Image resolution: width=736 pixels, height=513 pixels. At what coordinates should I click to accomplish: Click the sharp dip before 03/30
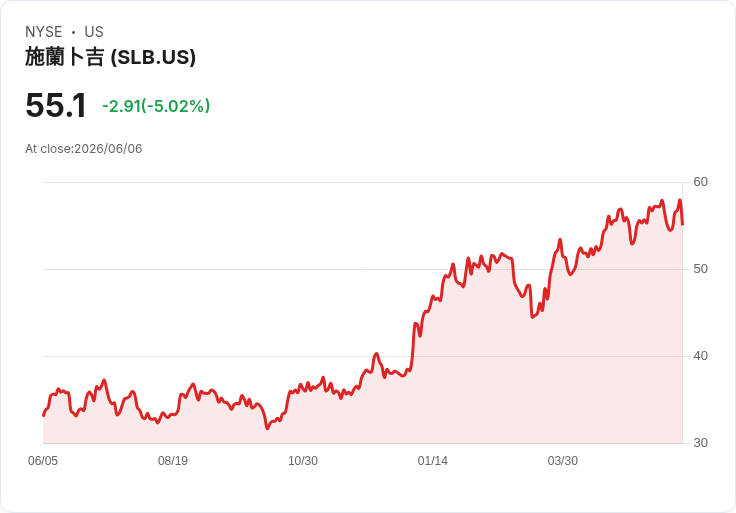(532, 317)
